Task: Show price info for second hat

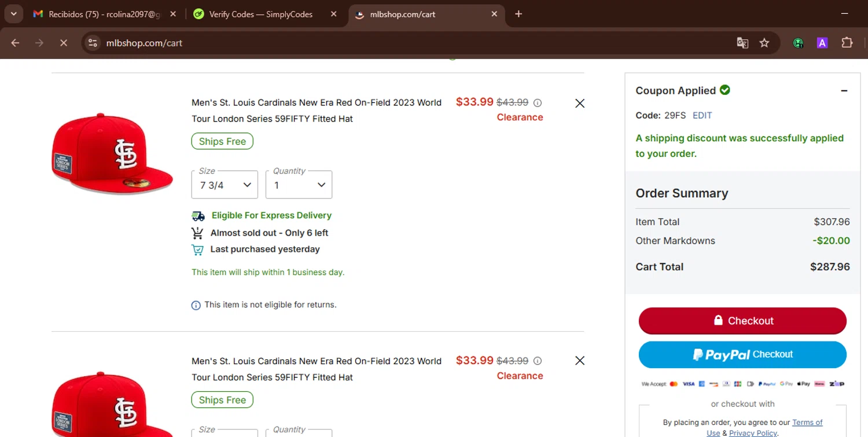Action: tap(538, 361)
